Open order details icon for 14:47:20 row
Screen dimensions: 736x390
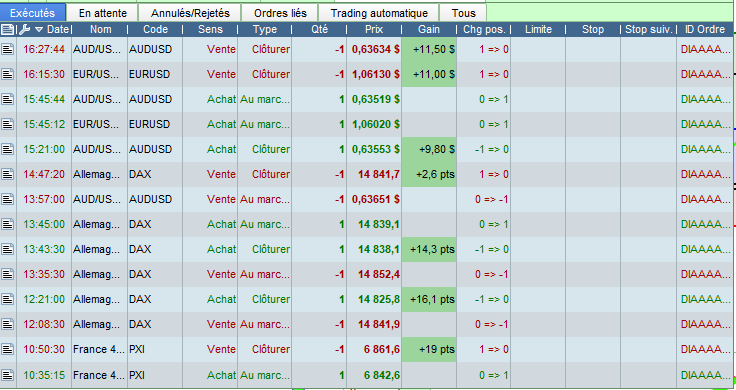8,174
